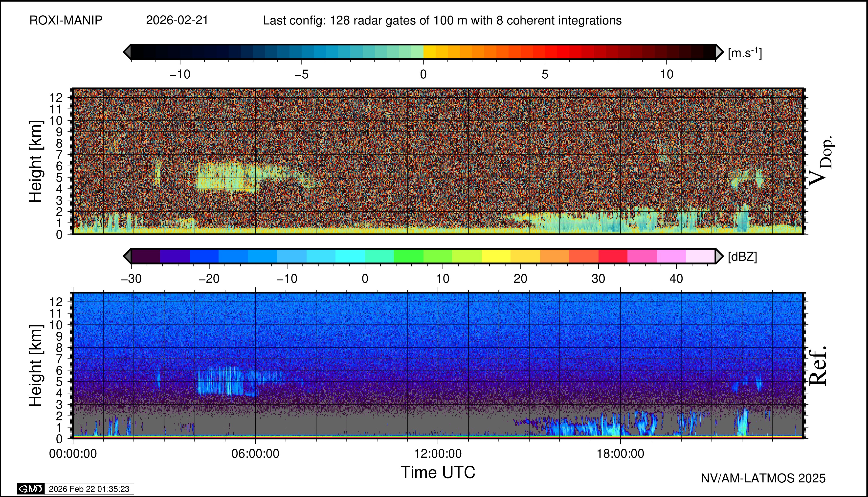Click the NV/AM-LATMOS 2025 credit text

pyautogui.click(x=763, y=478)
